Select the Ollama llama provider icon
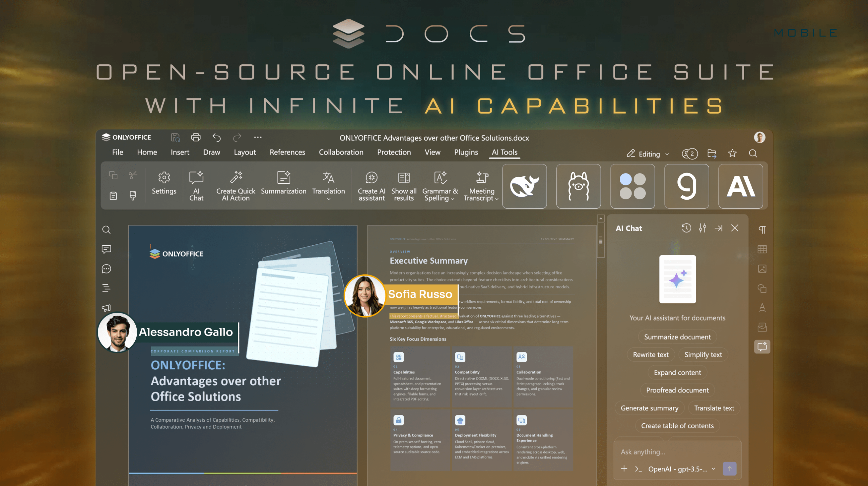Image resolution: width=868 pixels, height=486 pixels. (578, 186)
